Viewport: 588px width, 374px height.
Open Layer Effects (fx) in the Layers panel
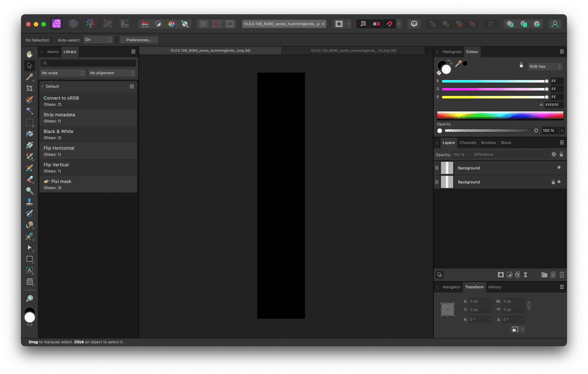518,275
